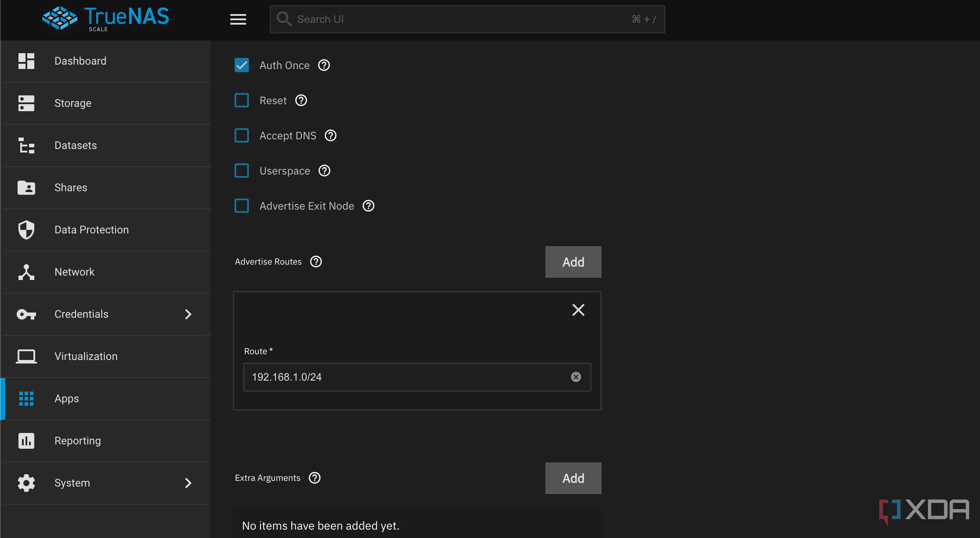
Task: Click the Route input field
Action: click(417, 377)
